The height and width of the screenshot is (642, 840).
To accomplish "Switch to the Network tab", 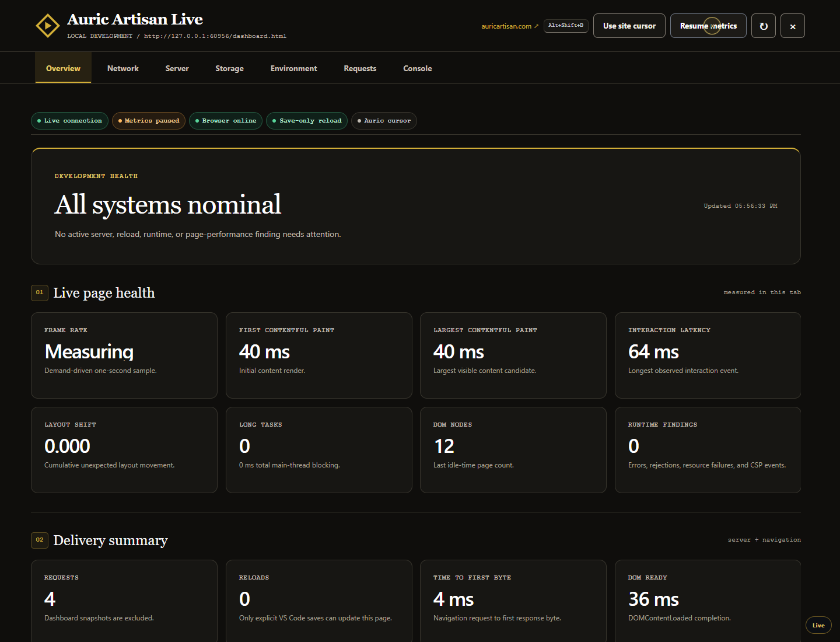I will coord(123,68).
